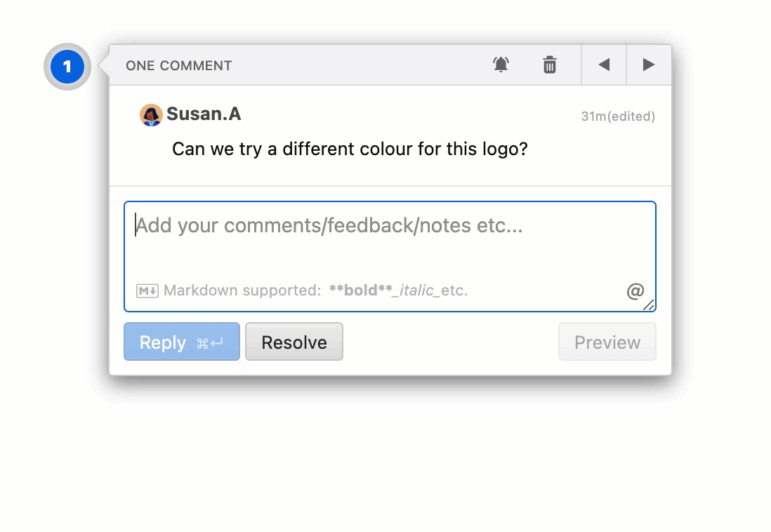Select the comment text about the logo colour
This screenshot has width=771, height=532.
350,149
